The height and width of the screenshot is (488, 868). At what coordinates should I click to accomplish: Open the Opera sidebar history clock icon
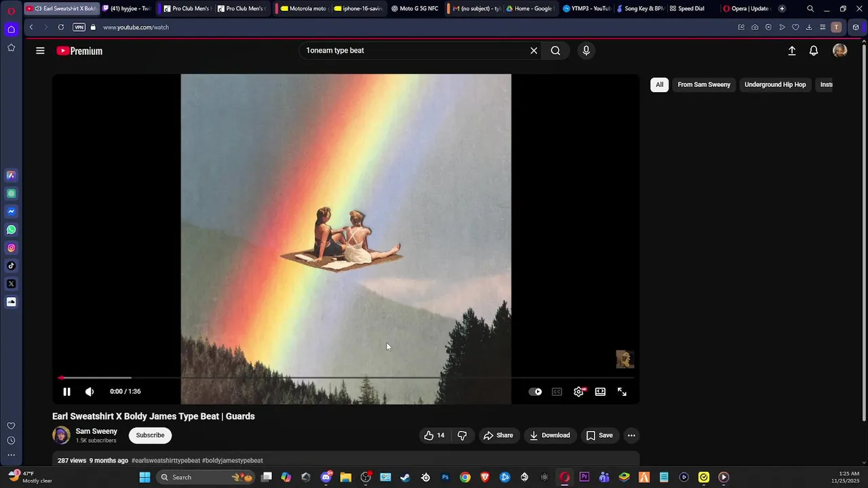coord(12,441)
